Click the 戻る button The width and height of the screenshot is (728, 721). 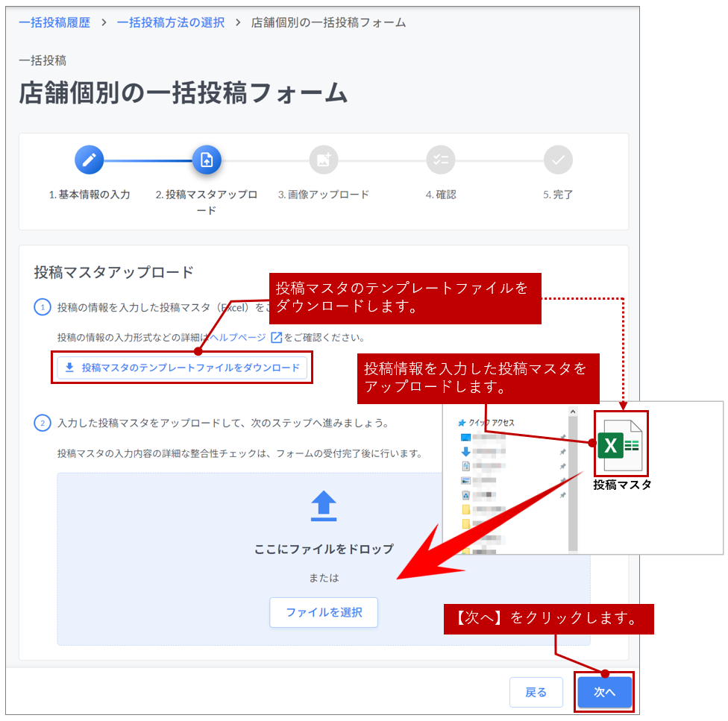(x=536, y=693)
